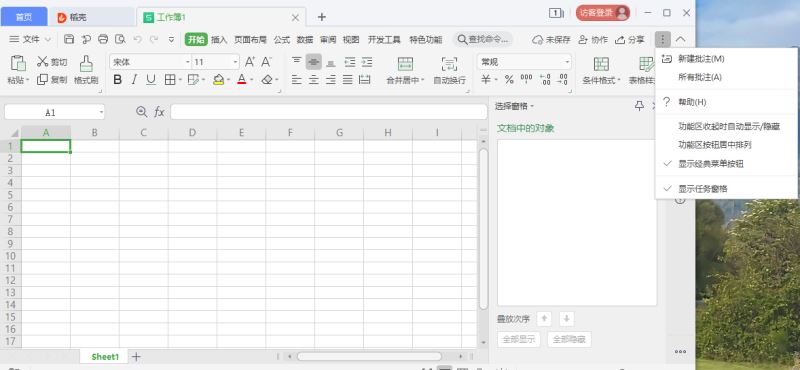Switch to the 页面布局 ribbon tab
Image resolution: width=800 pixels, height=370 pixels.
pos(250,39)
